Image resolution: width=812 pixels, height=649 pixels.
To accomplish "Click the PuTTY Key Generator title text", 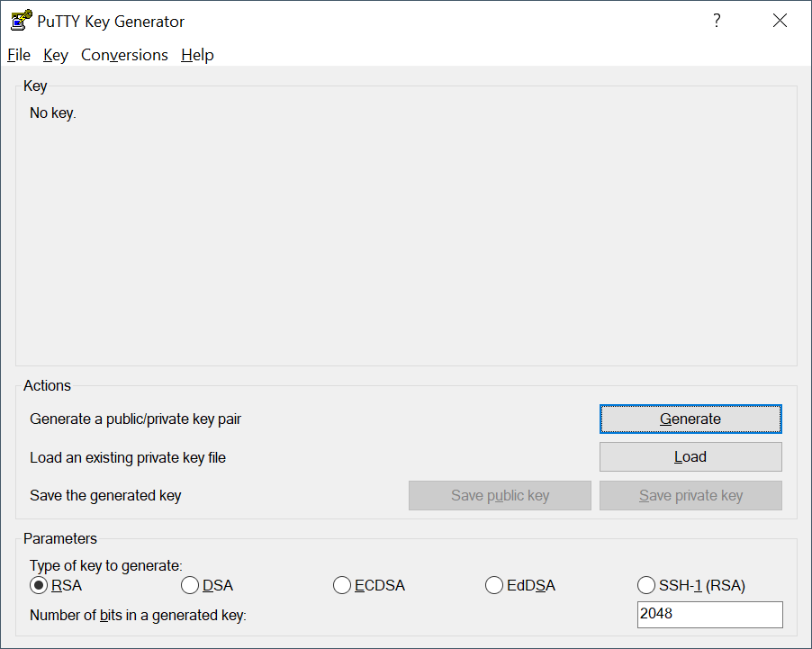I will pyautogui.click(x=111, y=22).
